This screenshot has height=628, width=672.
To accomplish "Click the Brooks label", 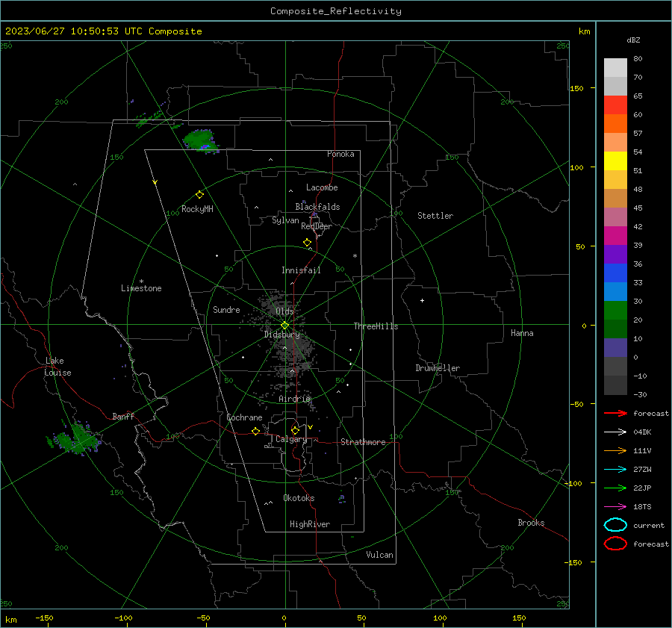I will [531, 523].
